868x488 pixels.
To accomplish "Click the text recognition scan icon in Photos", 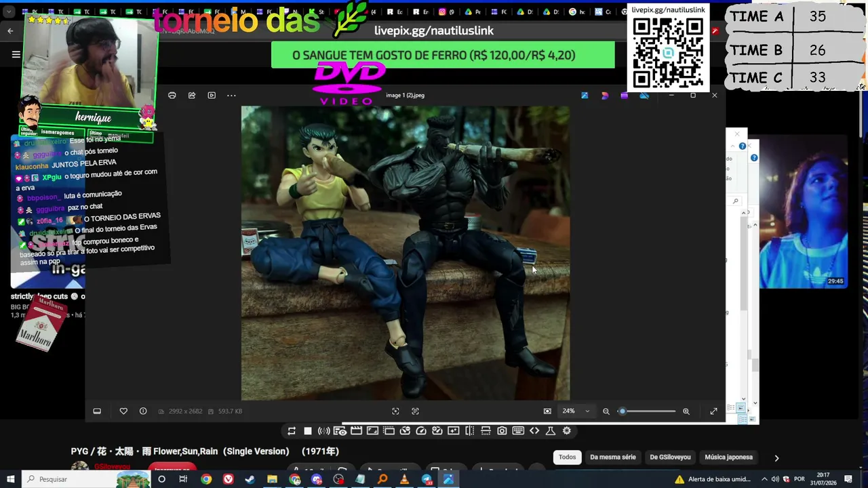I will [415, 411].
